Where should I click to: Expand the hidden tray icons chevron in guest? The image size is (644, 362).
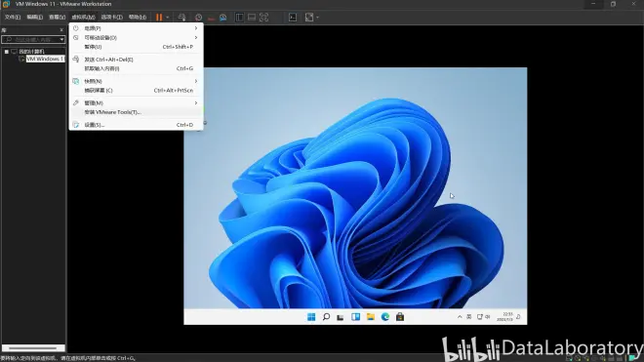(x=460, y=317)
